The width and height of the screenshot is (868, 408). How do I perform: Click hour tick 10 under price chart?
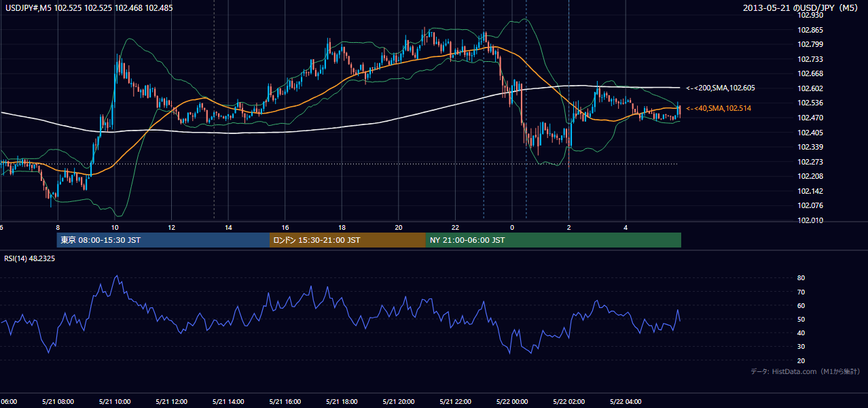click(115, 227)
